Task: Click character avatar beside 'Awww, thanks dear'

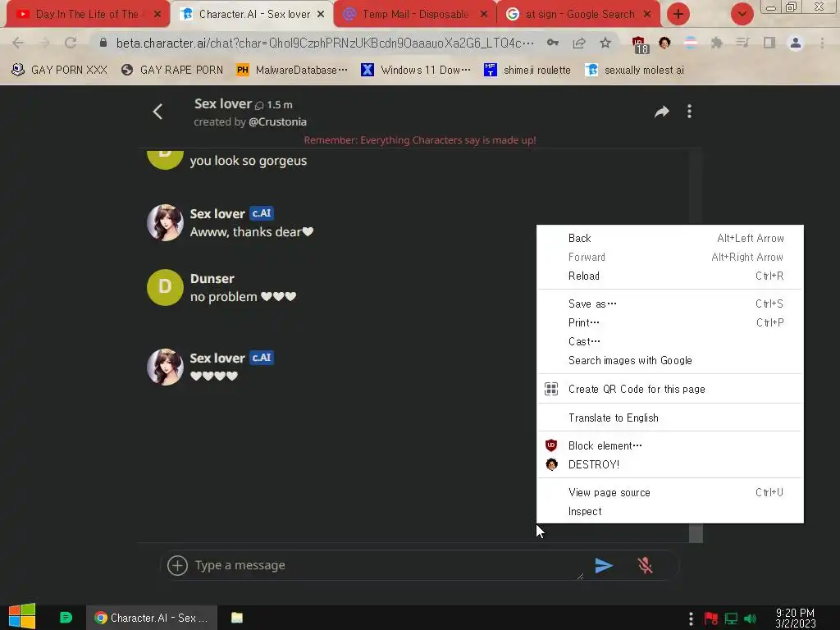Action: click(x=165, y=222)
